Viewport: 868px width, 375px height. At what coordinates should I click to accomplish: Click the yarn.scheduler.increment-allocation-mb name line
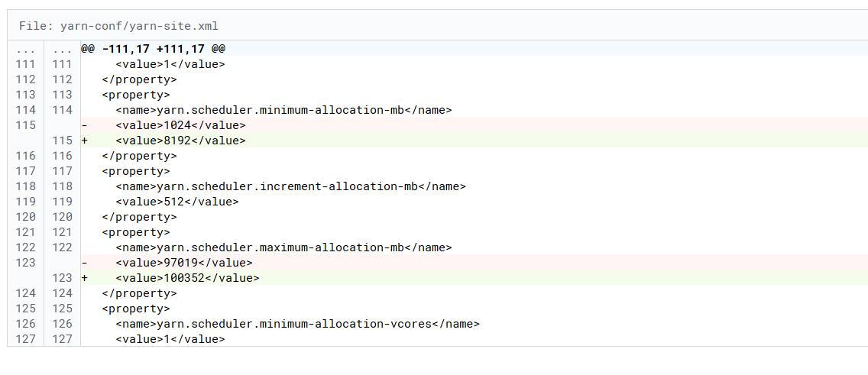point(290,186)
